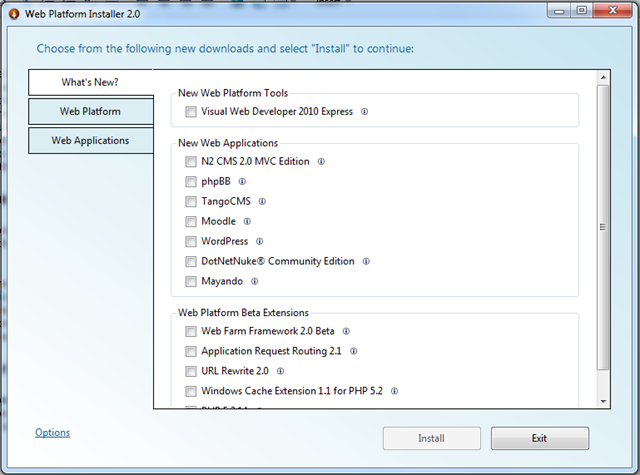This screenshot has width=640, height=475.
Task: Click the scrollbar down arrow
Action: pos(603,402)
